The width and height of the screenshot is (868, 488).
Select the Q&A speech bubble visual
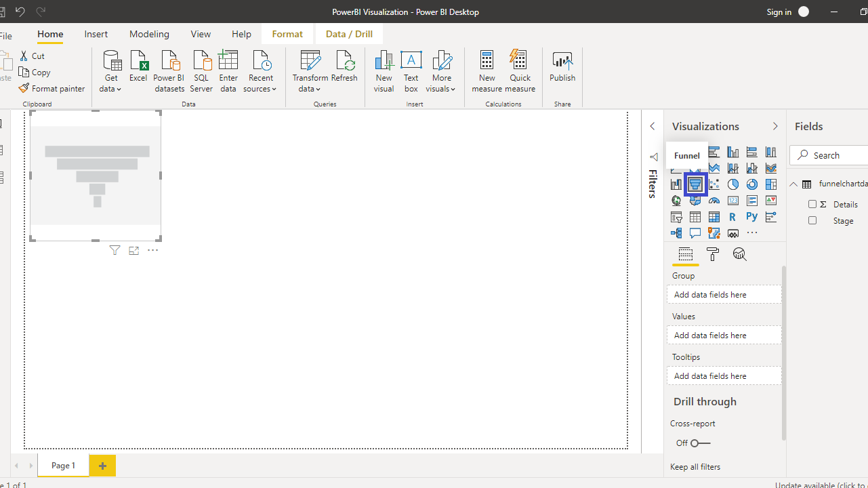[x=695, y=233]
